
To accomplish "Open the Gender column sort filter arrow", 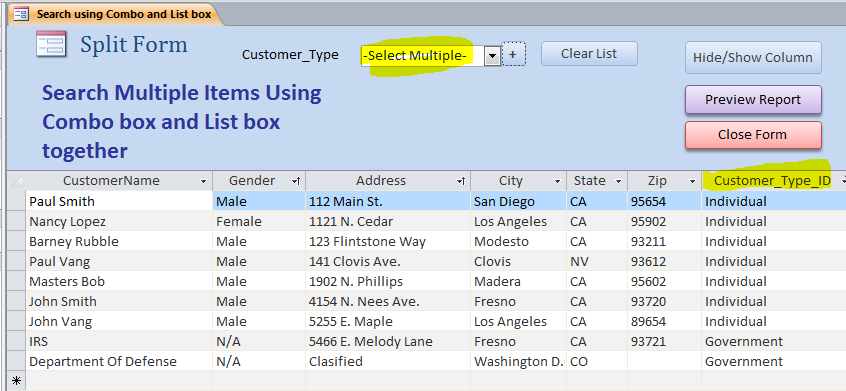I will pyautogui.click(x=296, y=181).
